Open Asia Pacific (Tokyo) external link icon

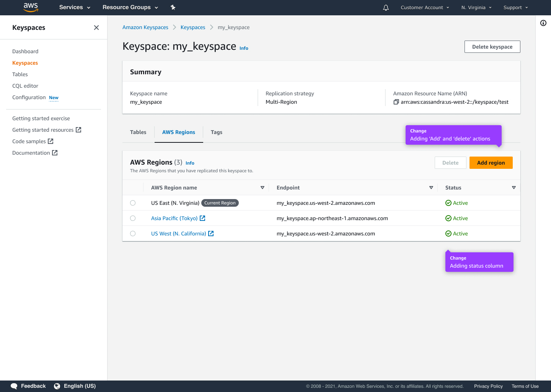pyautogui.click(x=203, y=218)
